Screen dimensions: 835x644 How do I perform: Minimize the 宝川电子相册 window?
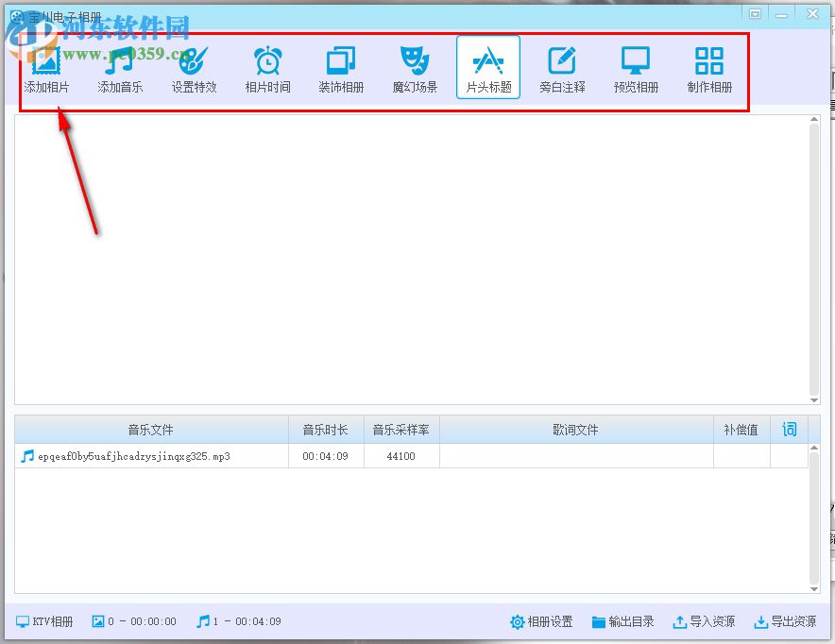point(781,14)
